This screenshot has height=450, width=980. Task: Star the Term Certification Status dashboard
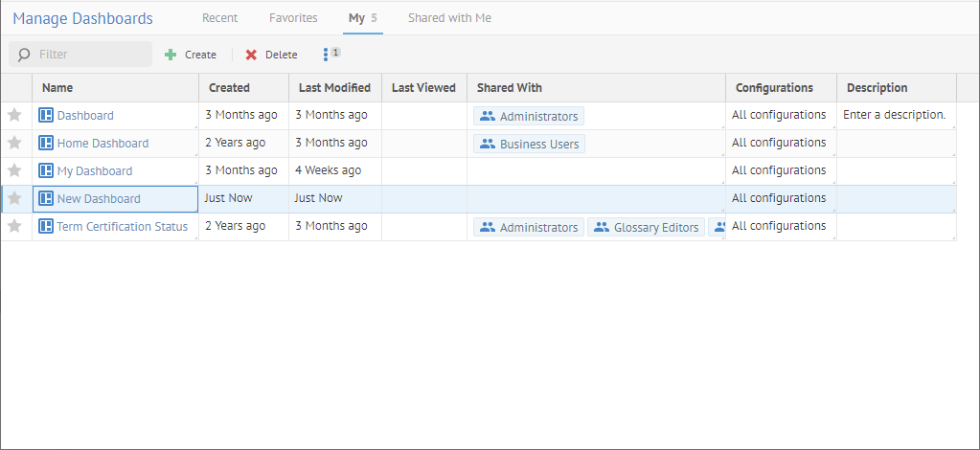14,226
